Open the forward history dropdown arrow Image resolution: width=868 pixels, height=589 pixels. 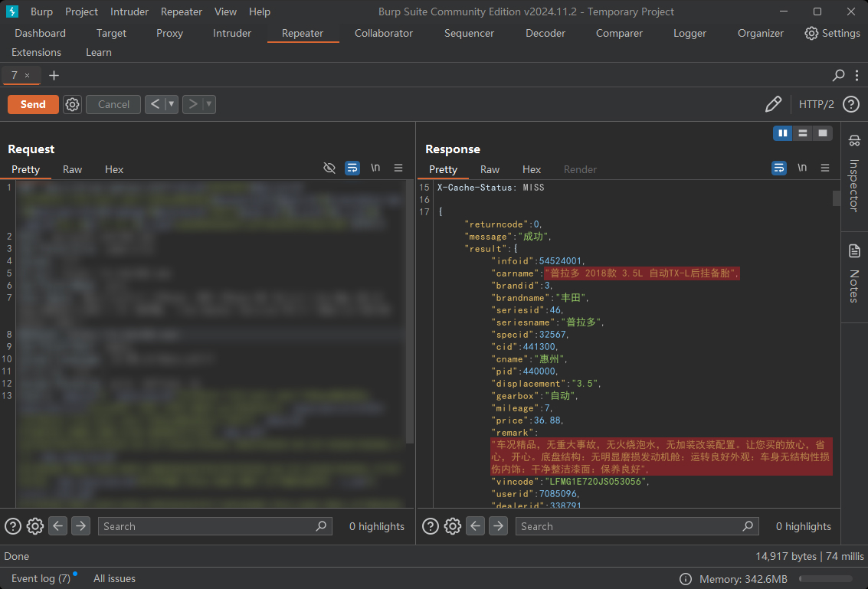(x=209, y=104)
